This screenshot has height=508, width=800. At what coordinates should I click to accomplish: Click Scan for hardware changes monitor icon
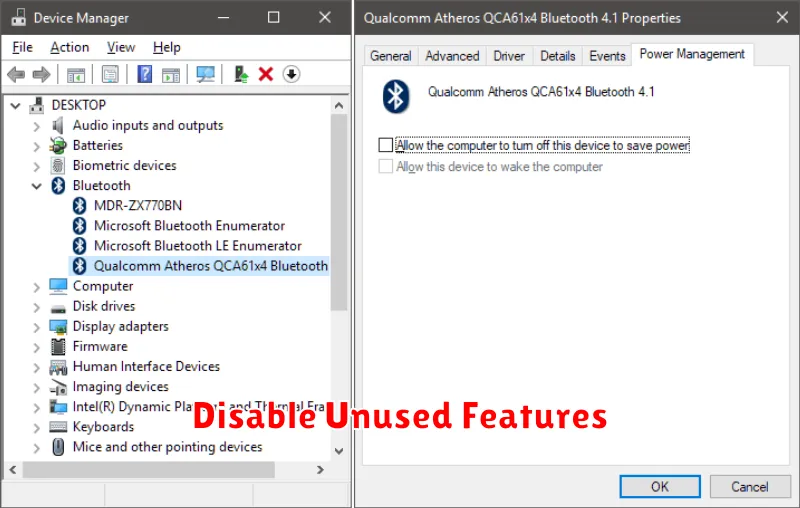[x=205, y=74]
